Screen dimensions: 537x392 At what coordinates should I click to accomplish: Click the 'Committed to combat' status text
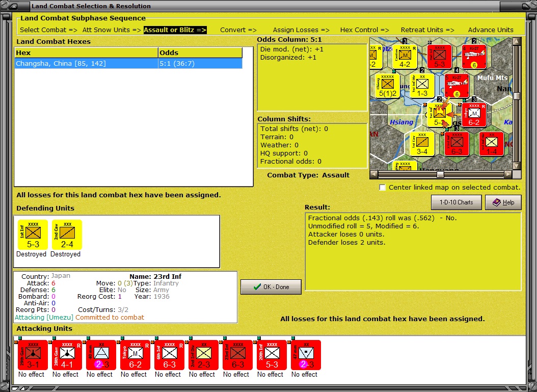[x=110, y=317]
